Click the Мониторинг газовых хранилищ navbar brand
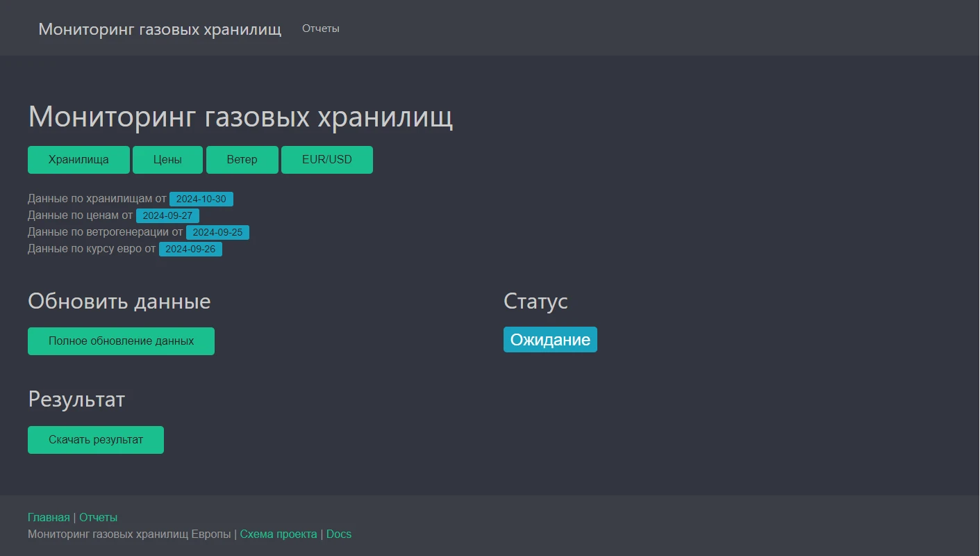This screenshot has width=980, height=556. [160, 28]
